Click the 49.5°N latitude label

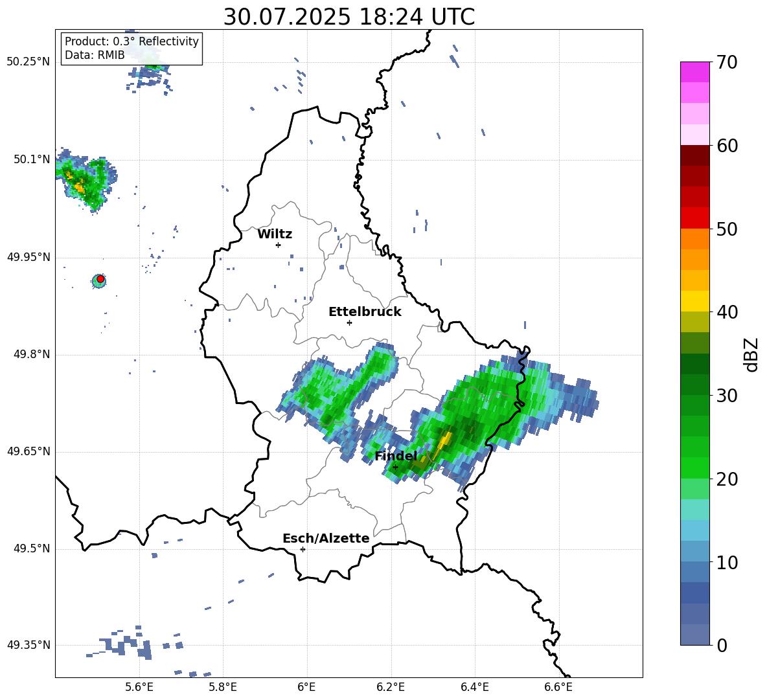coord(32,548)
